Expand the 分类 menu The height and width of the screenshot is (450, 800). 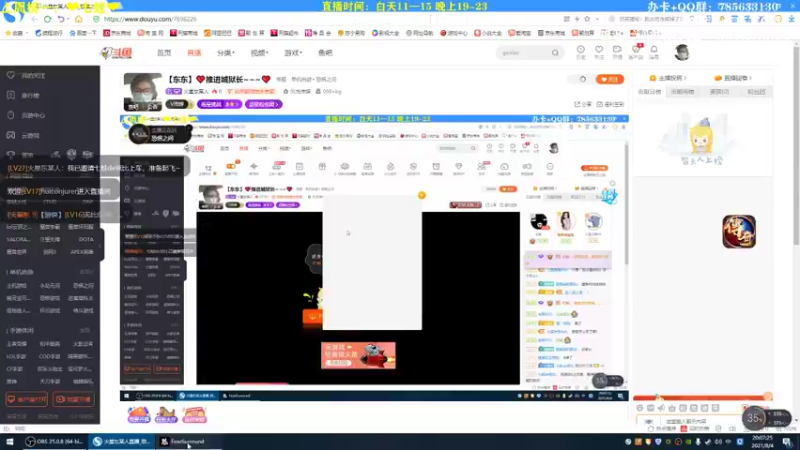pyautogui.click(x=226, y=53)
